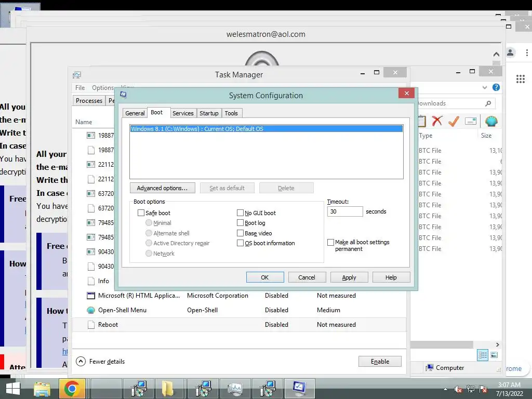The image size is (532, 399).
Task: Check the Base video option
Action: 240,233
